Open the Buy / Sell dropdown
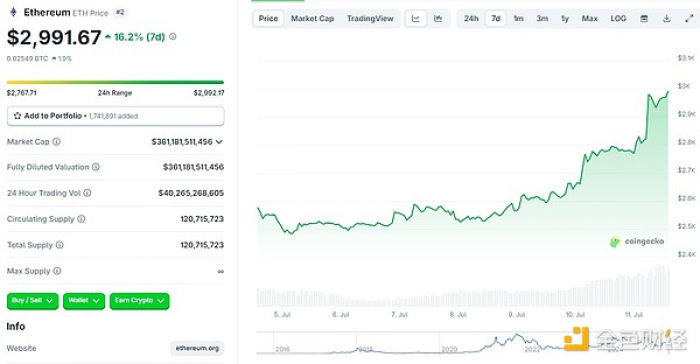The height and width of the screenshot is (364, 700). pos(33,301)
